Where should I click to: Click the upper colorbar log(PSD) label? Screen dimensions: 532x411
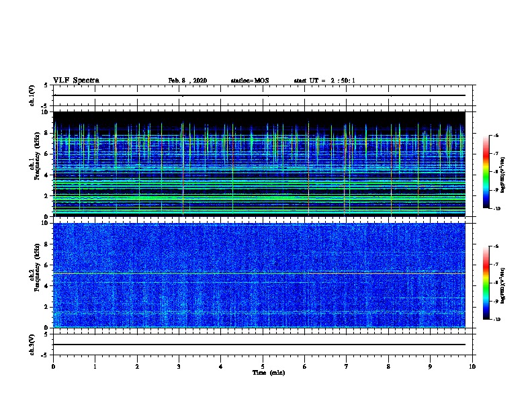click(503, 175)
